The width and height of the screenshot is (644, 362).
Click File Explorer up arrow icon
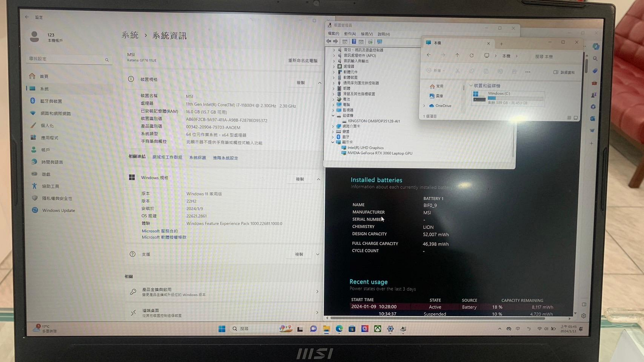457,55
